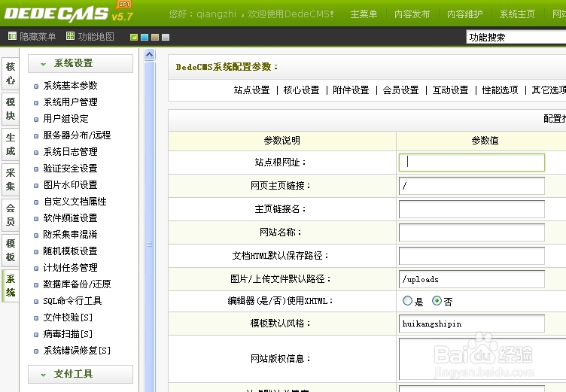Open 系统错误修复[S] menu item
This screenshot has width=566, height=392.
pos(77,351)
